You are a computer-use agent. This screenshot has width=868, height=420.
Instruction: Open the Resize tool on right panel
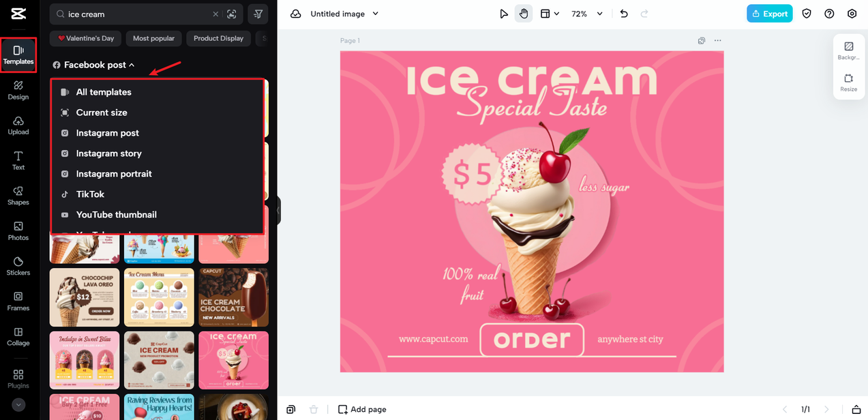tap(849, 82)
